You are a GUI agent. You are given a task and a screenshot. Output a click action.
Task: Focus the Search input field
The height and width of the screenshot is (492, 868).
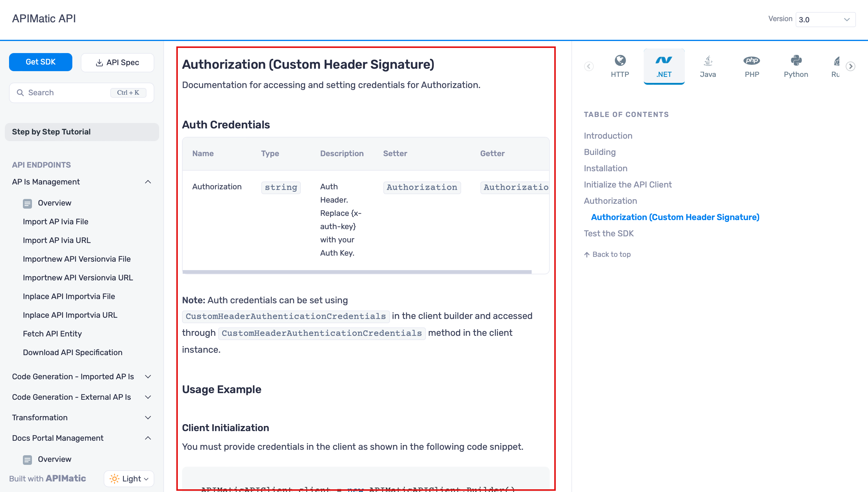tap(82, 93)
